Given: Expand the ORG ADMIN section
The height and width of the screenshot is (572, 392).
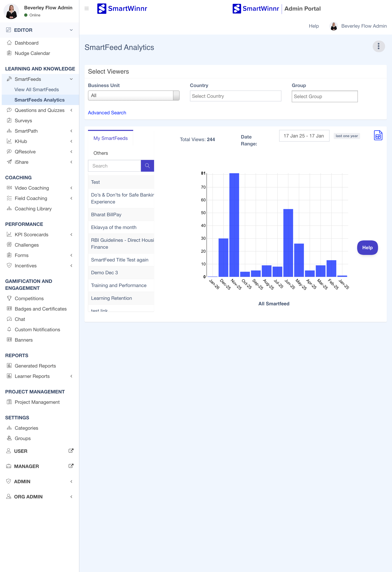Looking at the screenshot, I should (x=71, y=497).
